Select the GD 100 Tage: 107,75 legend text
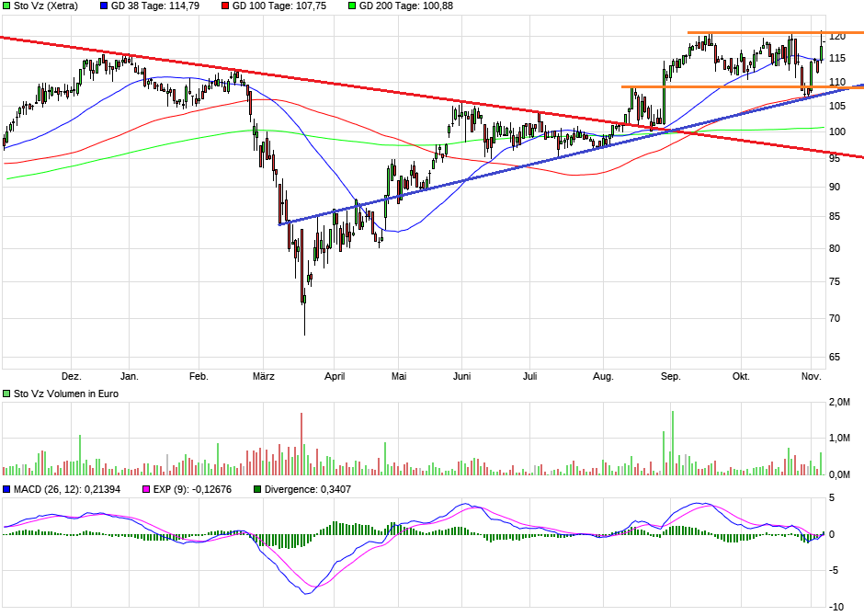The width and height of the screenshot is (864, 616). click(280, 6)
